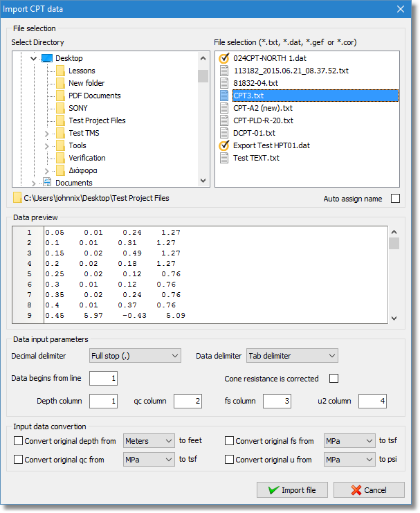
Task: Enable Convert original depth from checkbox
Action: pyautogui.click(x=18, y=440)
